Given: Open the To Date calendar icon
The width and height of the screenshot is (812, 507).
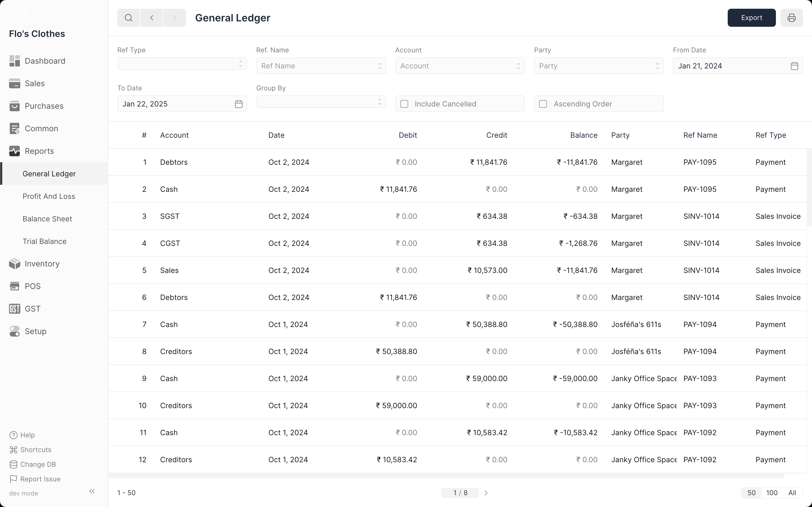Looking at the screenshot, I should tap(239, 104).
